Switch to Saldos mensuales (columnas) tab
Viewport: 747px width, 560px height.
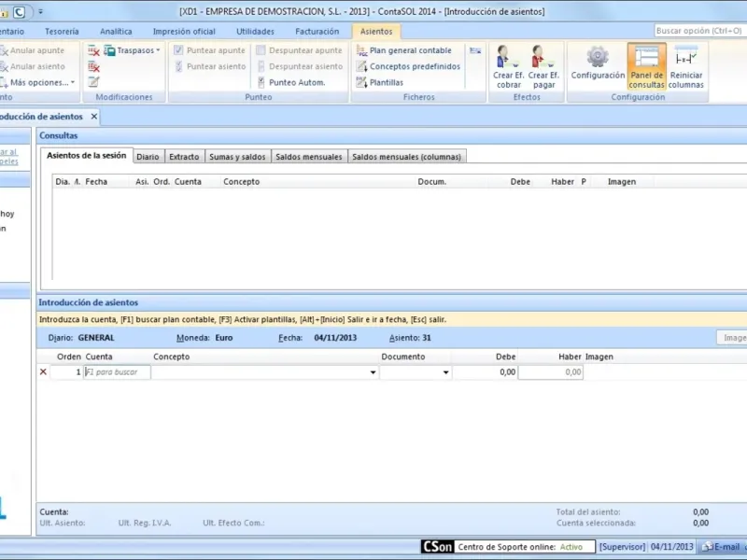(406, 157)
